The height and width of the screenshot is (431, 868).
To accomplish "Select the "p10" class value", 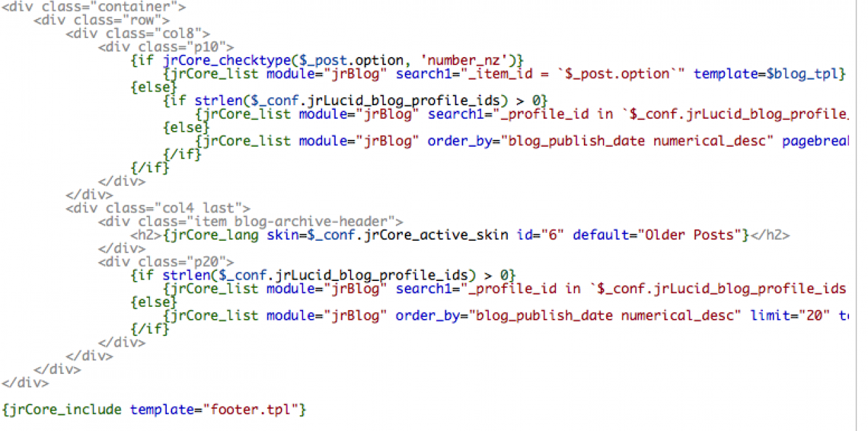I will pyautogui.click(x=206, y=47).
